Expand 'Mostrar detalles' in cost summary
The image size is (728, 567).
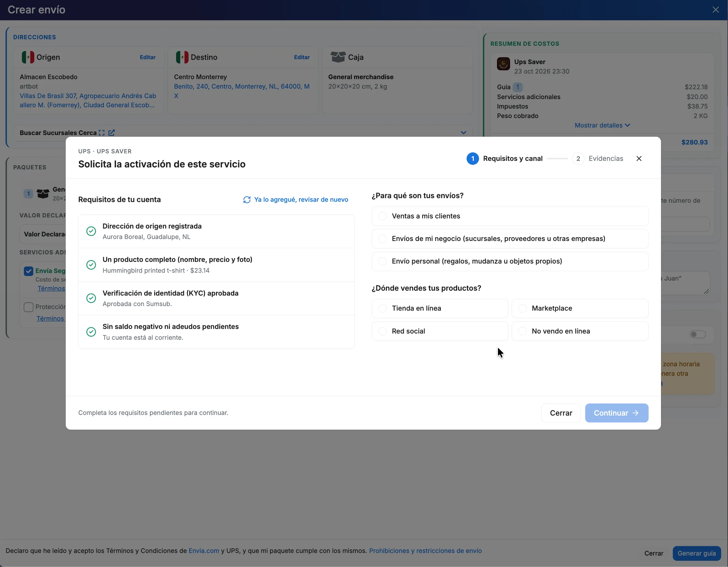pos(602,126)
